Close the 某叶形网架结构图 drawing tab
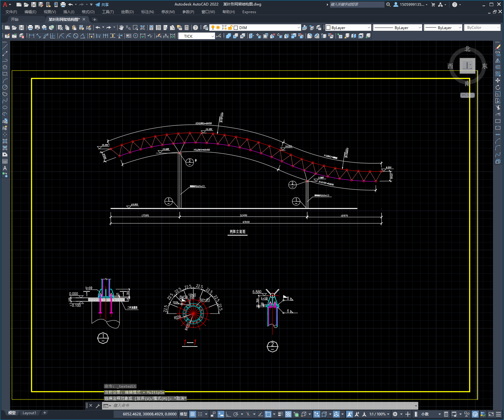Viewport: 504px width, 420px height. 84,19
